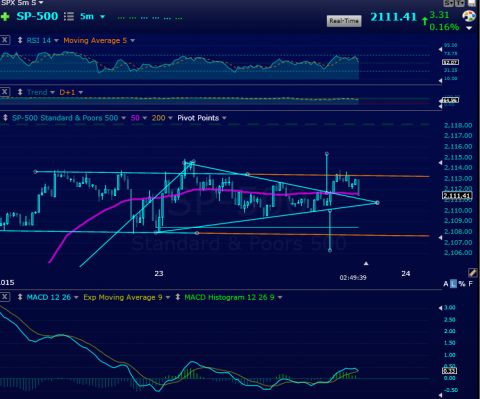480x399 pixels.
Task: Click the green plus icon beside SP-500
Action: 5,17
